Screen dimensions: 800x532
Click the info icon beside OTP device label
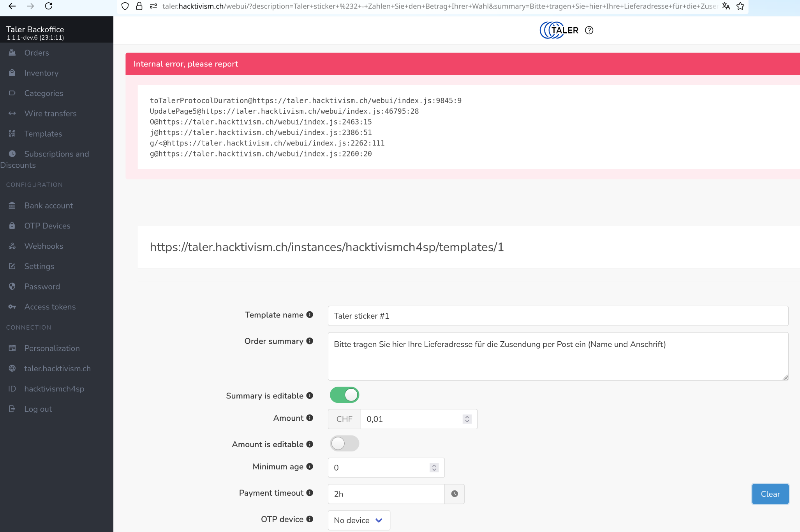point(310,519)
